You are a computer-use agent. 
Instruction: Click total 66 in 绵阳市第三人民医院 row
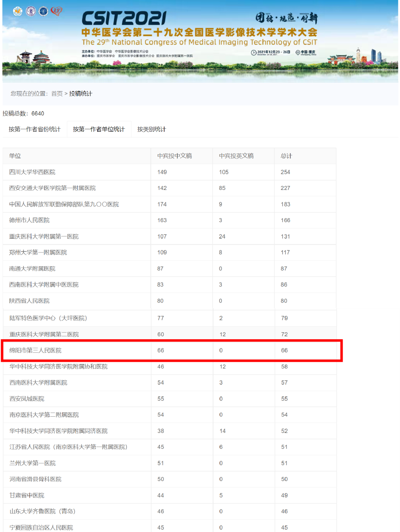coord(284,350)
